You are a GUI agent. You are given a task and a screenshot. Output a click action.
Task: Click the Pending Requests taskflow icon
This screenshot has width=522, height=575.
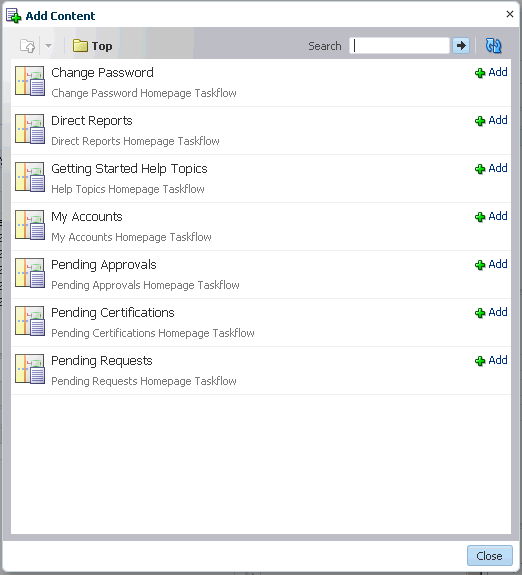pos(30,369)
